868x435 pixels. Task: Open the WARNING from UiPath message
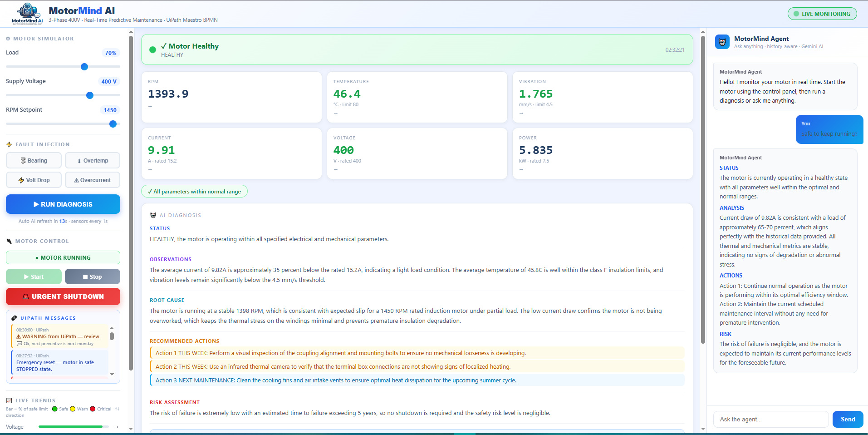click(59, 336)
